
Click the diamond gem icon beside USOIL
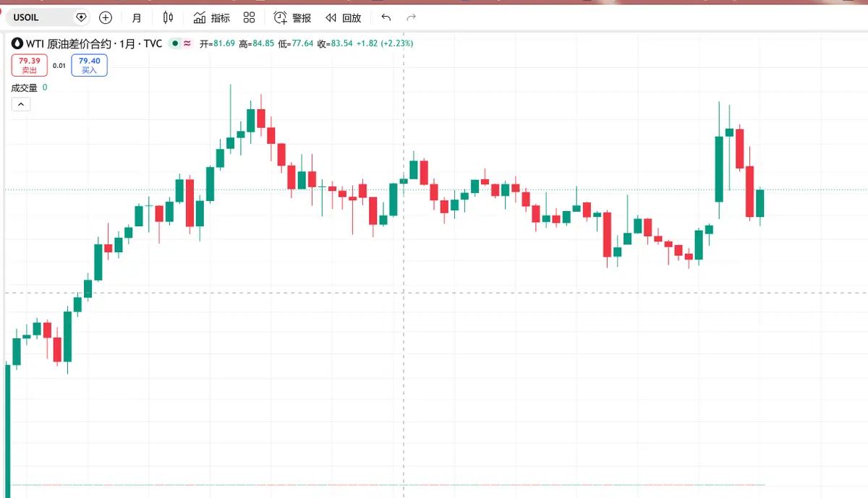point(80,17)
